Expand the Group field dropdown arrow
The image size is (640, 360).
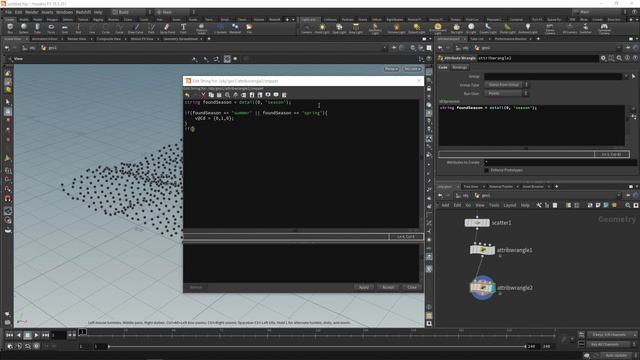click(626, 76)
